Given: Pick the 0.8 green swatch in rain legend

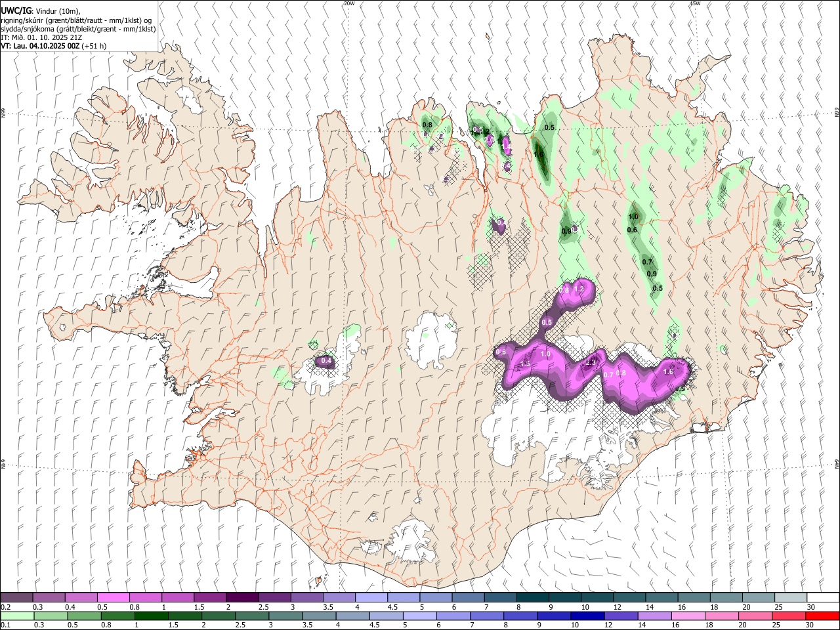Looking at the screenshot, I should (x=117, y=616).
